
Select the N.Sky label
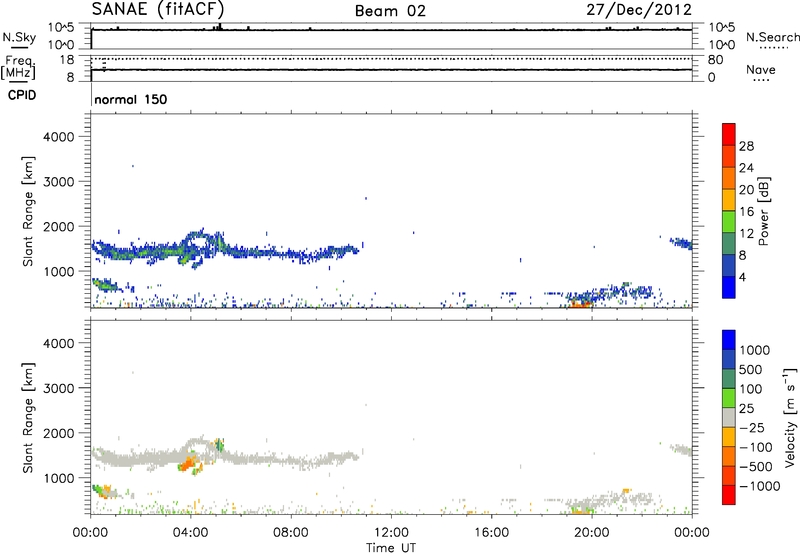coord(19,37)
